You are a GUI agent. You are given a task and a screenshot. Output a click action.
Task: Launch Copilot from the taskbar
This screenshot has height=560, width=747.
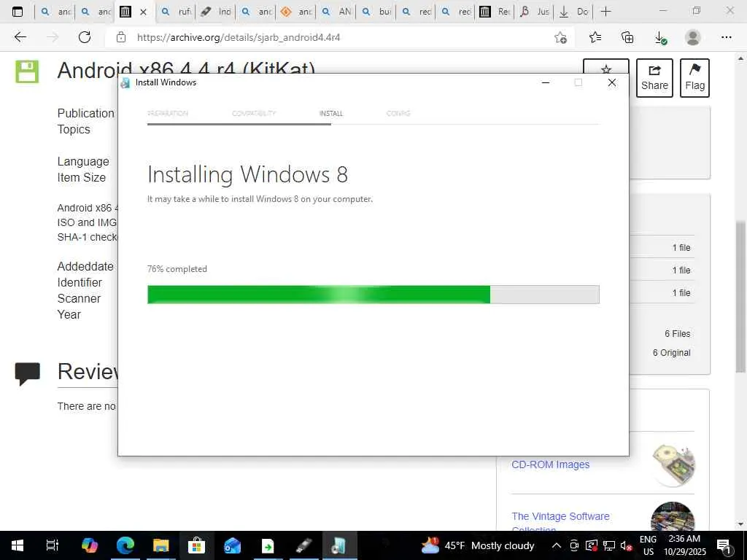pyautogui.click(x=89, y=545)
